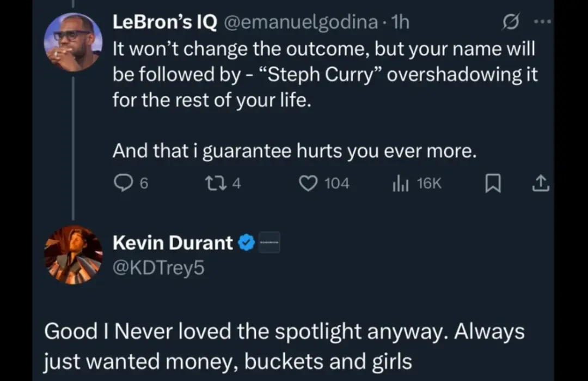The image size is (588, 381).
Task: Click Kevin Durant's blue verified badge
Action: pos(247,243)
